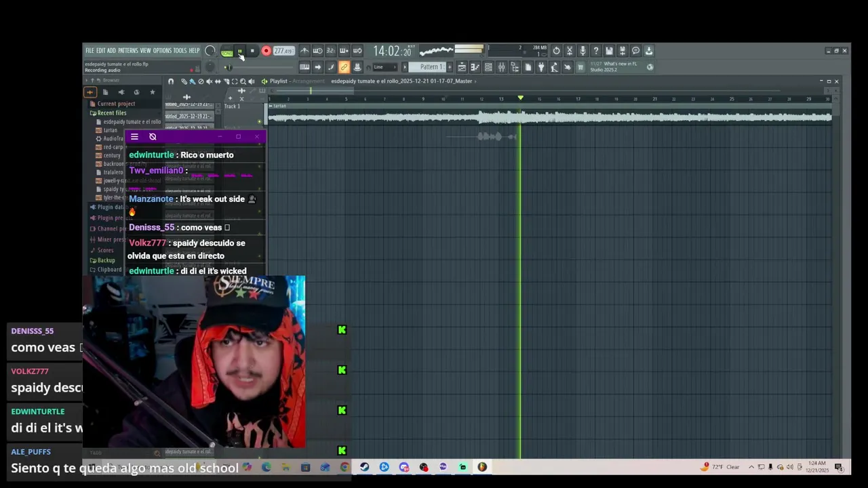This screenshot has width=868, height=488.
Task: Click the speech bubble icon in toolbar
Action: 635,51
